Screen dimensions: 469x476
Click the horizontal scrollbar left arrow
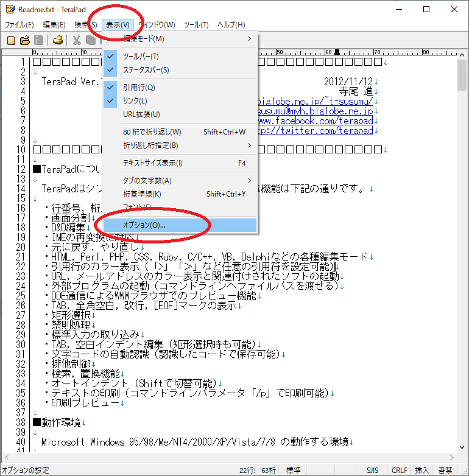point(6,457)
